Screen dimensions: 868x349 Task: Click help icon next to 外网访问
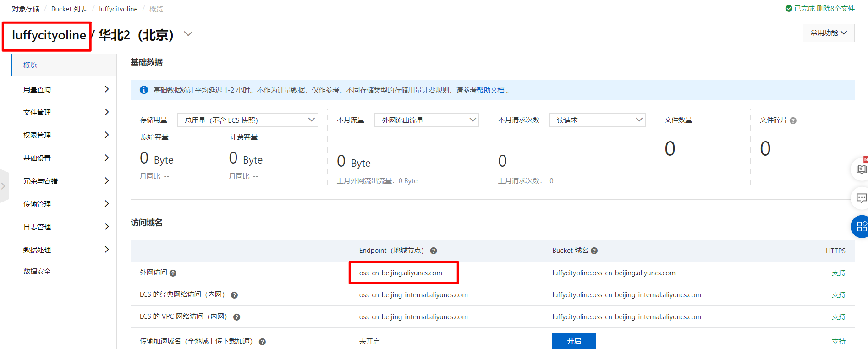coord(173,273)
